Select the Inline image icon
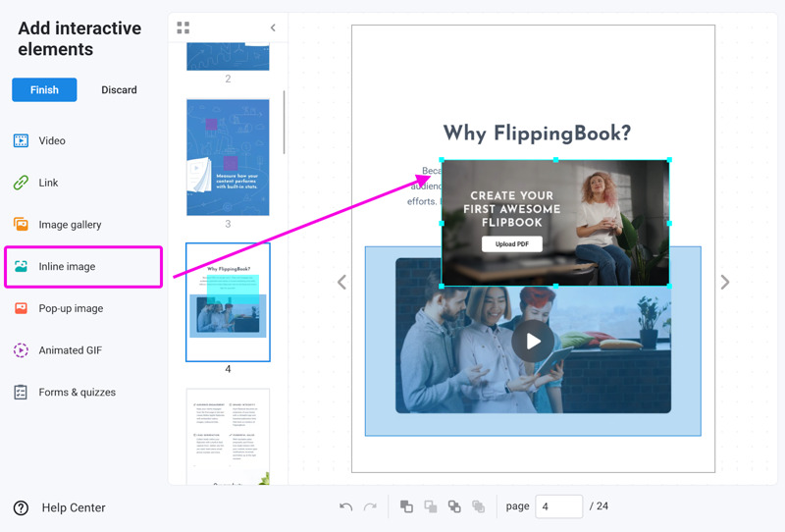785x532 pixels. click(21, 267)
